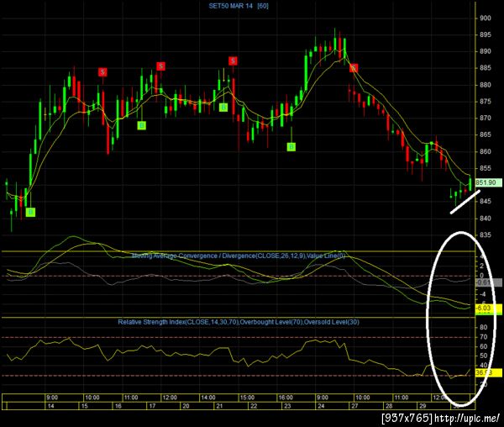The width and height of the screenshot is (504, 427).
Task: Click the 70 overbought level on RSI axis
Action: pos(484,337)
